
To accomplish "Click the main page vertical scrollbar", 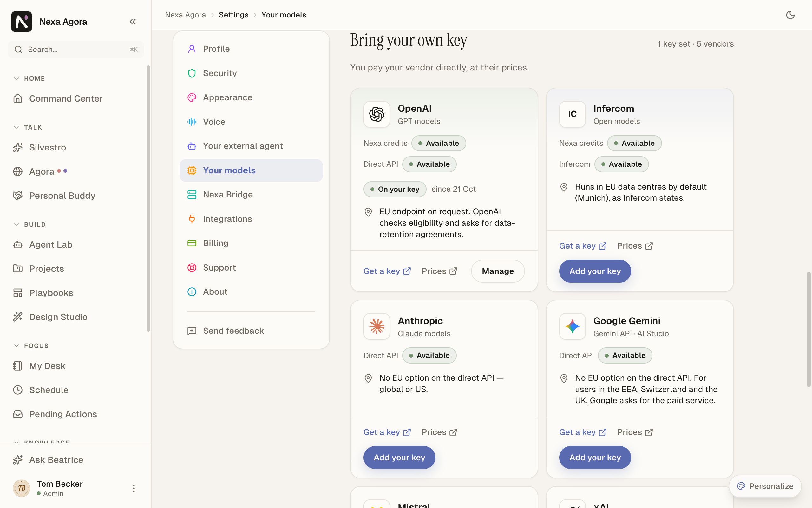I will tap(809, 329).
